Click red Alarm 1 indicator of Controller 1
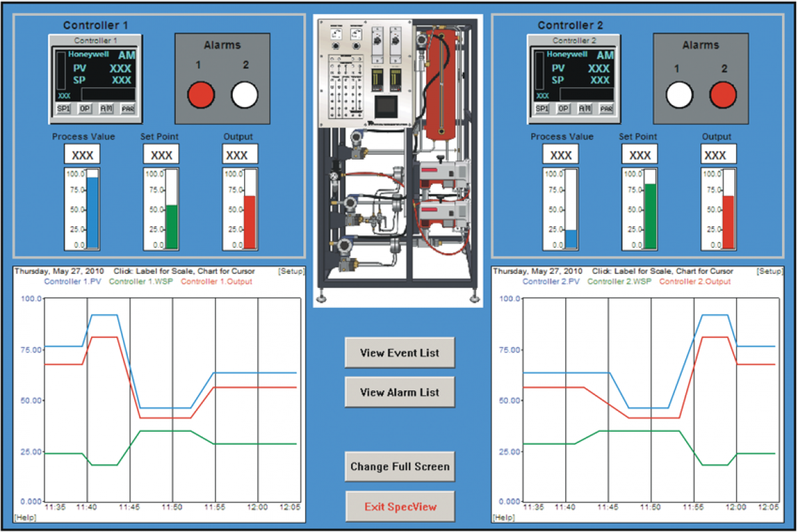This screenshot has width=798, height=532. pyautogui.click(x=200, y=94)
